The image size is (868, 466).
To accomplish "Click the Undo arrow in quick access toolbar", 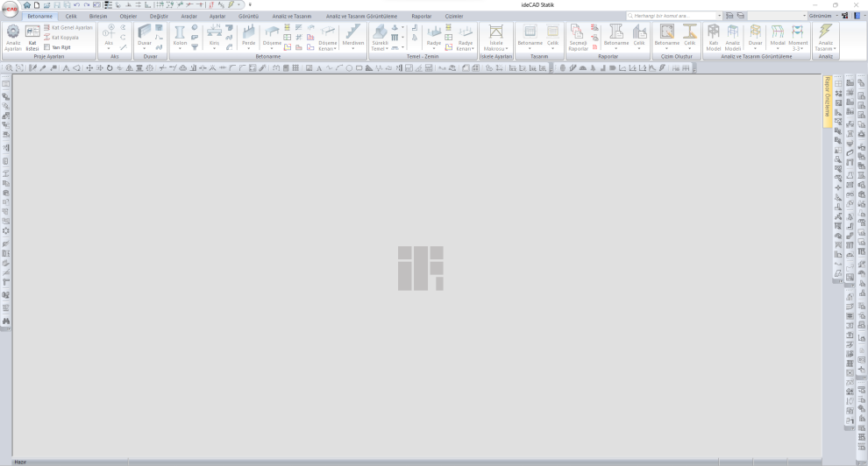I will tap(76, 5).
